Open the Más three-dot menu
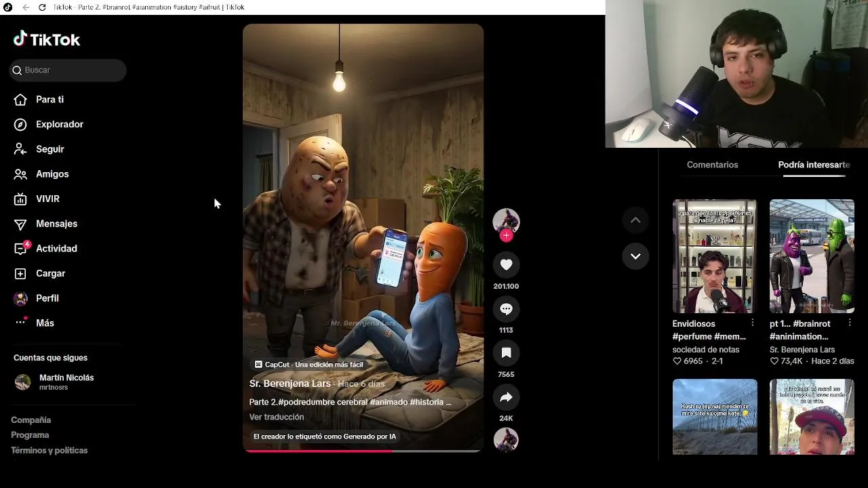 coord(20,323)
